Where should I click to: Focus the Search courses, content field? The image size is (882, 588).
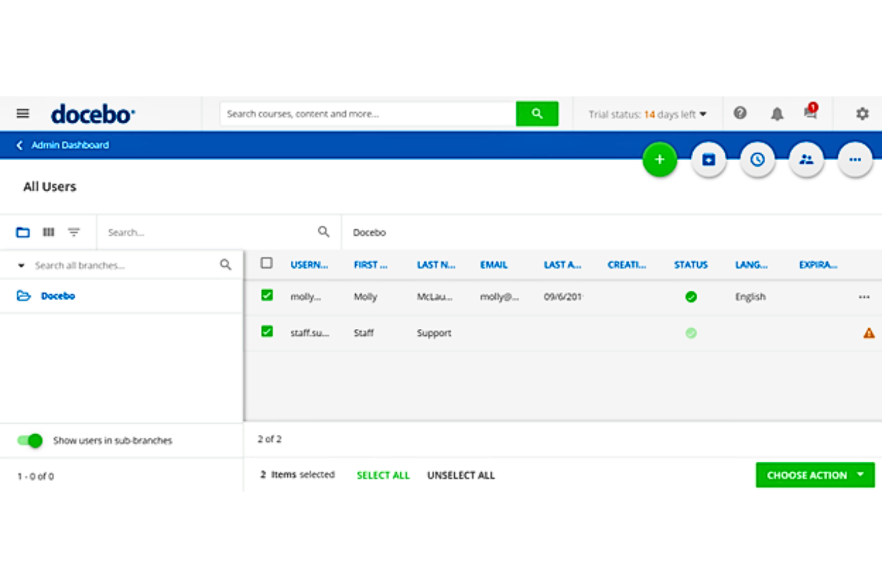tap(368, 114)
